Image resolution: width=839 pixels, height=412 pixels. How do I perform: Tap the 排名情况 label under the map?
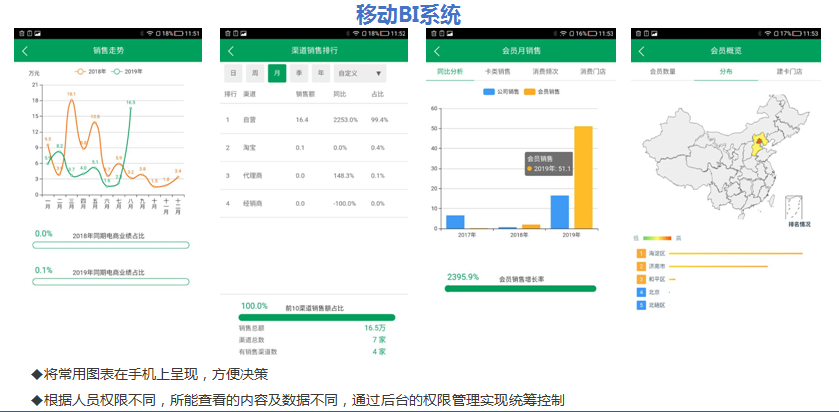[799, 225]
